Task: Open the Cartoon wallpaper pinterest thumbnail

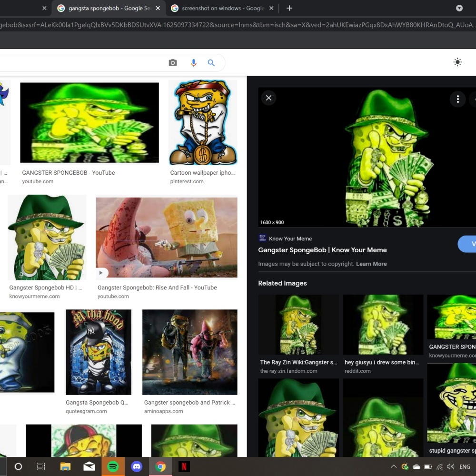Action: (203, 122)
